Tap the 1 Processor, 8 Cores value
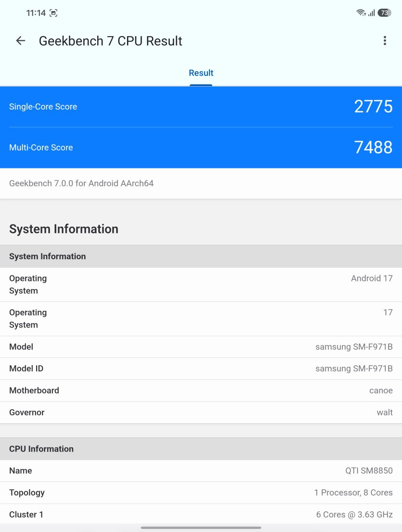 pos(353,493)
